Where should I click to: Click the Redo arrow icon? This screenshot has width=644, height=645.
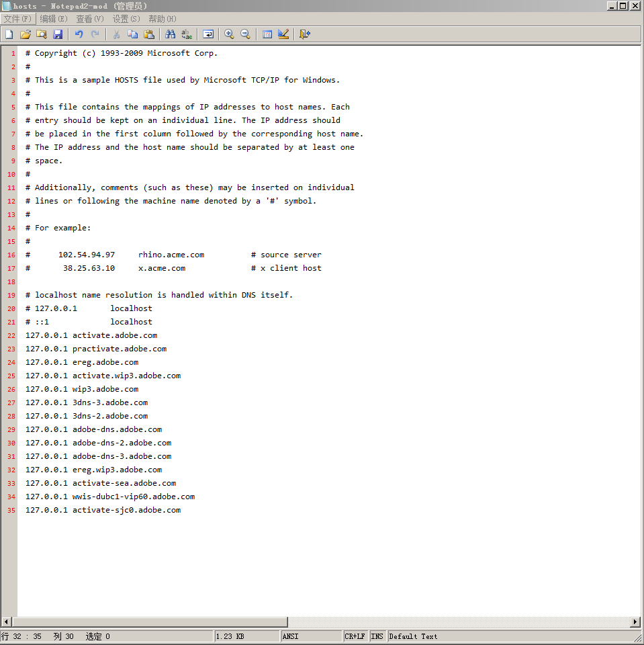(95, 34)
